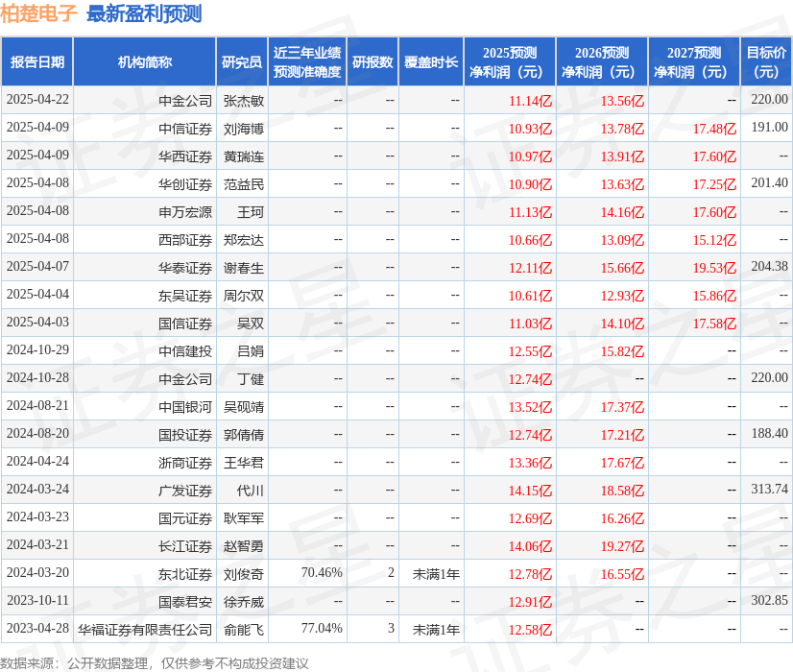Select target price 191.00
Viewport: 793px width, 672px height.
point(769,127)
